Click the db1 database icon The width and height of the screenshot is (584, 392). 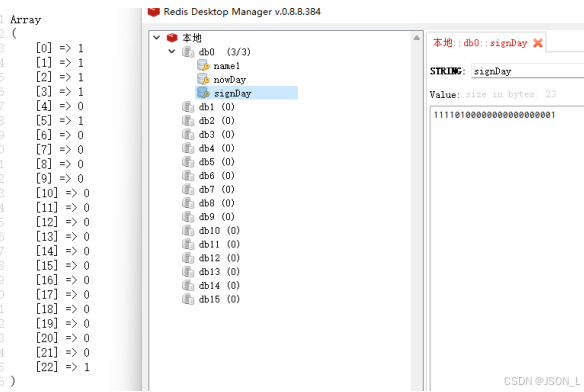[188, 107]
